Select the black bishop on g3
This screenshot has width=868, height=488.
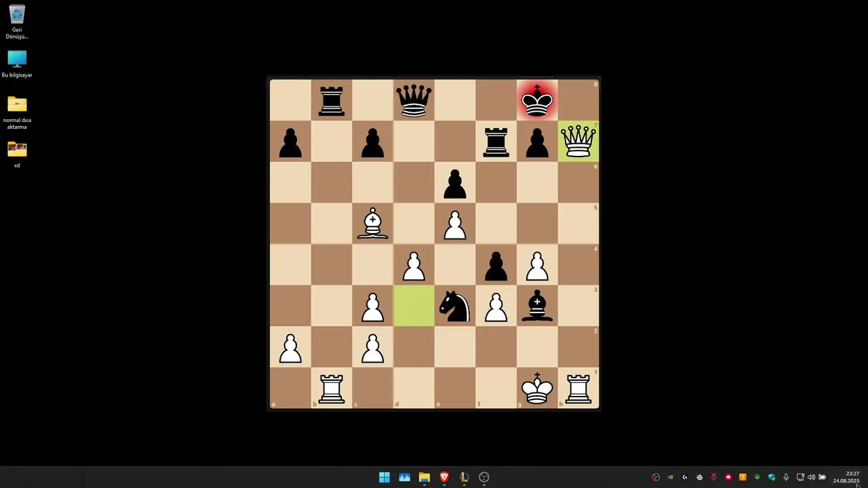click(537, 306)
